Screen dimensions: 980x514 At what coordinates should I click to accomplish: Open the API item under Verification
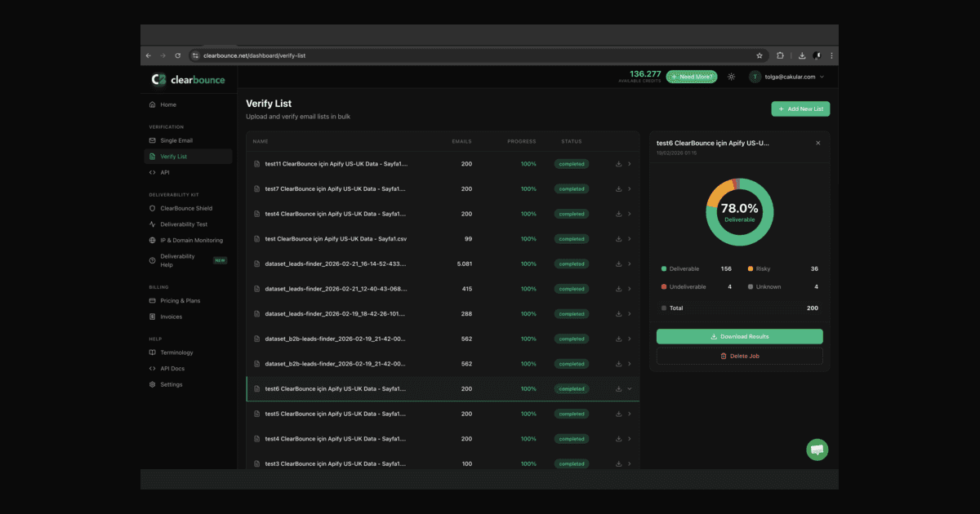pyautogui.click(x=189, y=173)
